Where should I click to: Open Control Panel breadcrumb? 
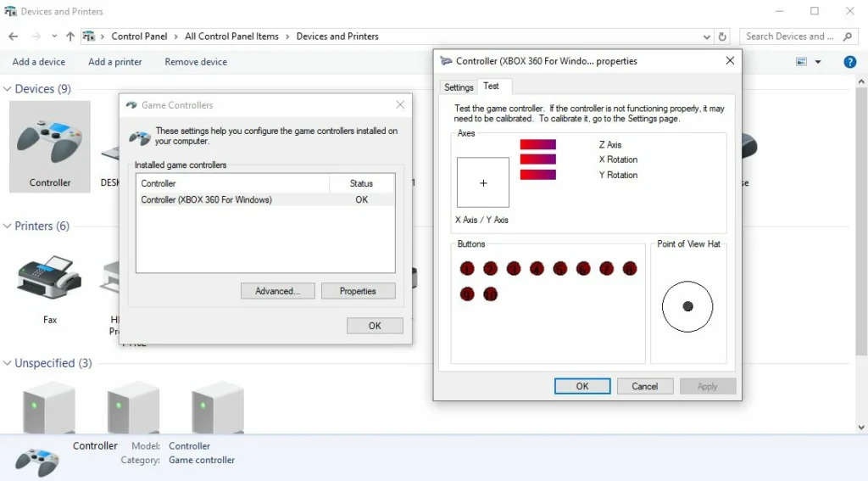[x=139, y=36]
